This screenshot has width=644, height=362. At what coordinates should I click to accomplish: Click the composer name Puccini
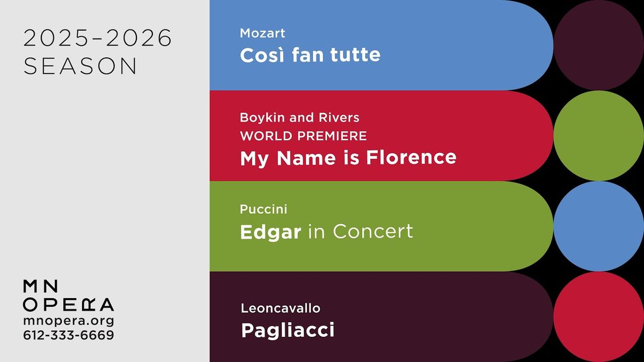point(260,209)
